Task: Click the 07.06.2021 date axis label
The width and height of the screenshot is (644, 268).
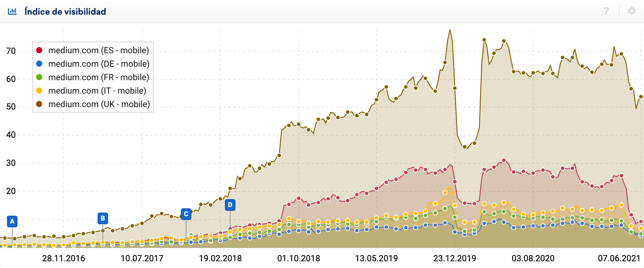Action: coord(619,259)
